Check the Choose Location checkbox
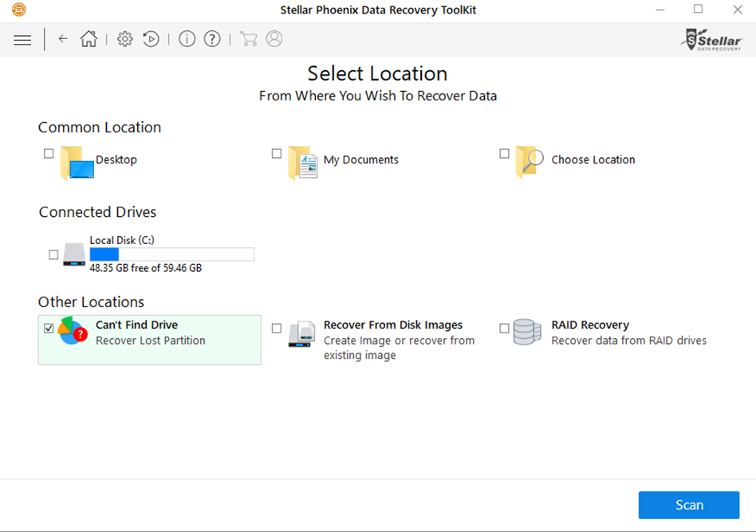Viewport: 756px width, 532px height. 504,153
